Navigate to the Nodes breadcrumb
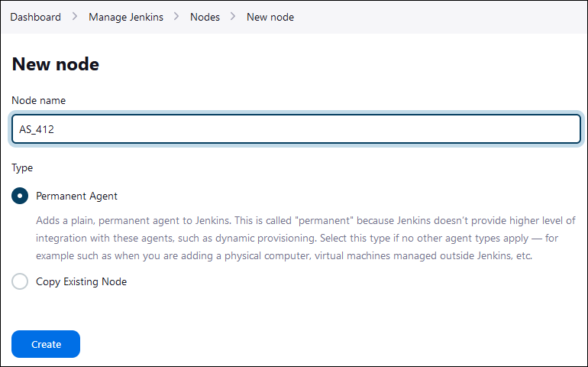The height and width of the screenshot is (367, 588). pos(205,18)
